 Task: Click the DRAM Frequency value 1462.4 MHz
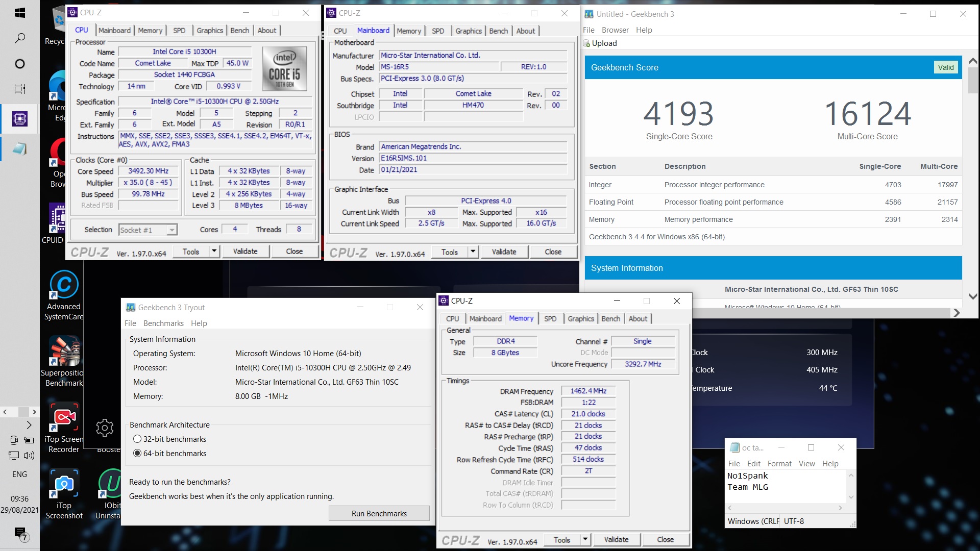pos(588,391)
